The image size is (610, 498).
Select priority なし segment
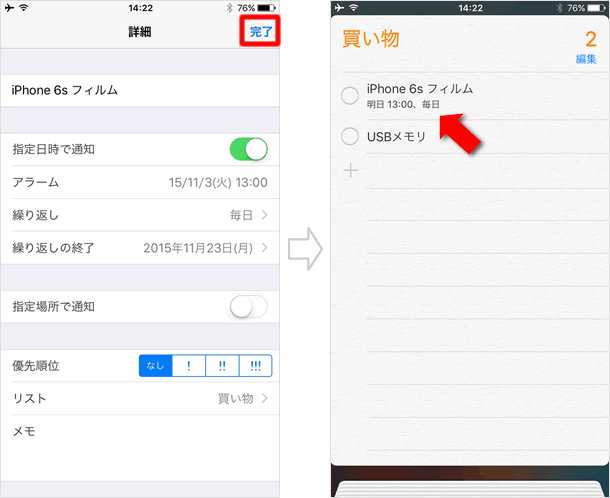tap(156, 366)
